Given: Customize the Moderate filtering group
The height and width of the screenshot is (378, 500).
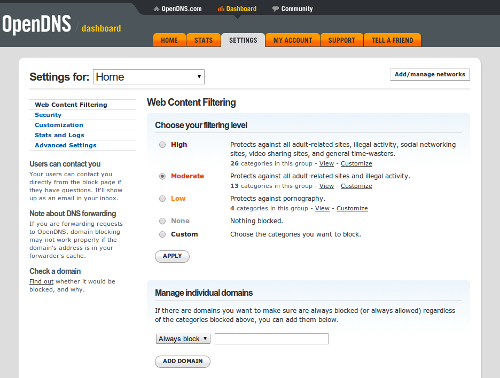Looking at the screenshot, I should [x=356, y=186].
